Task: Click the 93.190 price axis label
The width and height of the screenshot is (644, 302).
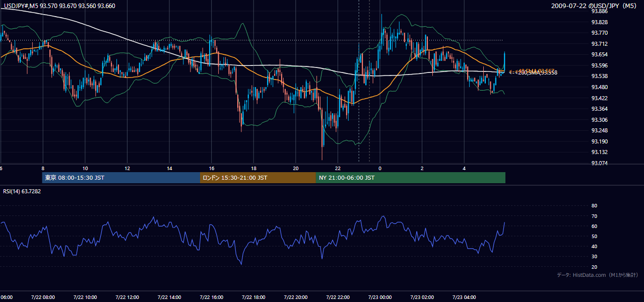Action: click(x=599, y=141)
